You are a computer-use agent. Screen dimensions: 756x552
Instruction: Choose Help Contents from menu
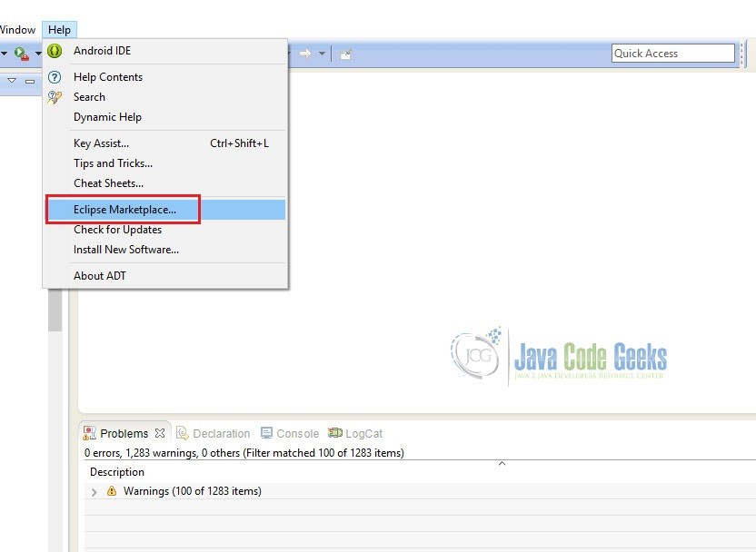(x=165, y=77)
